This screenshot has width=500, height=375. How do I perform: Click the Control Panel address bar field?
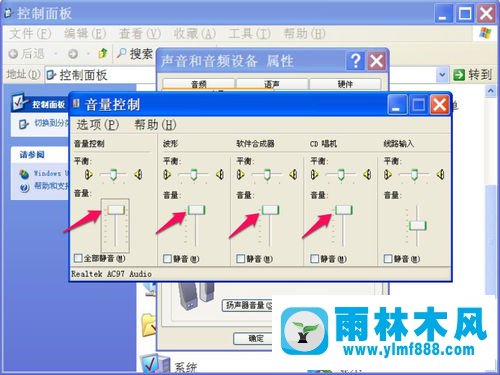coord(247,75)
